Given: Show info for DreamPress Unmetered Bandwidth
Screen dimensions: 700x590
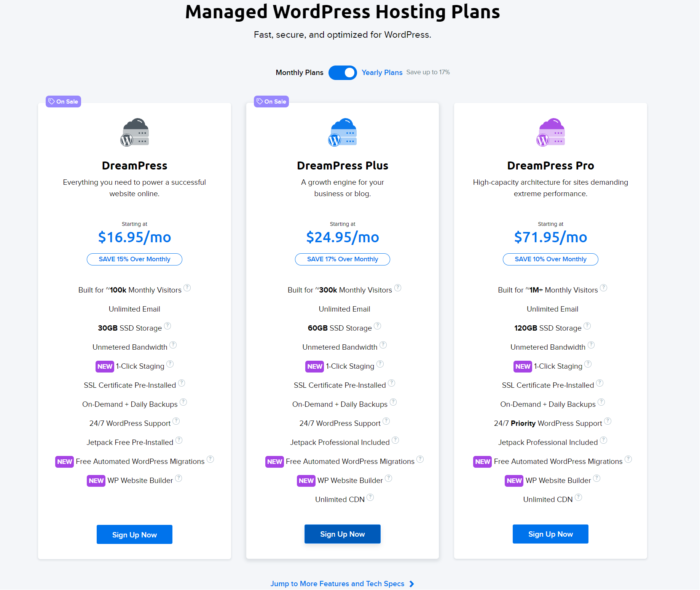Looking at the screenshot, I should [x=173, y=345].
